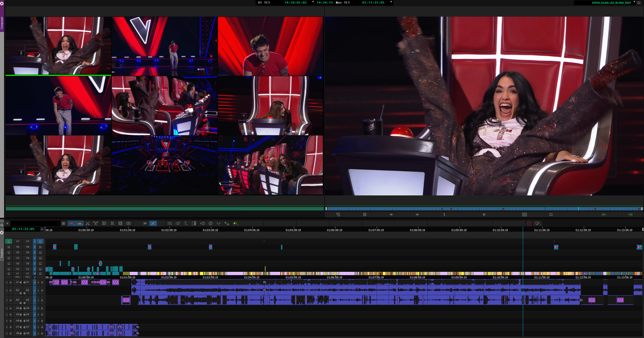644x338 pixels.
Task: Click the Trim Mode bracket icon
Action: [x=112, y=223]
